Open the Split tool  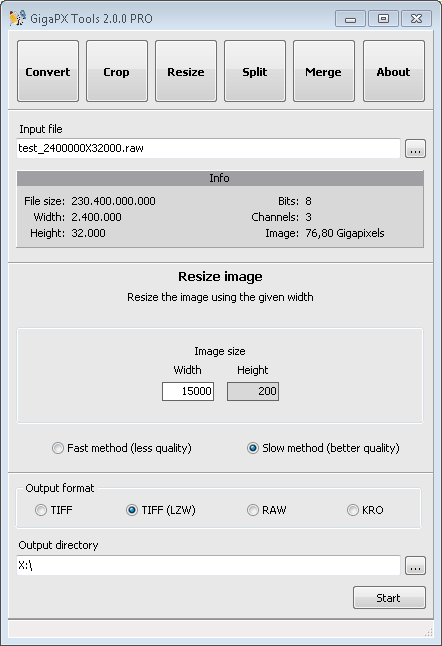pos(255,71)
